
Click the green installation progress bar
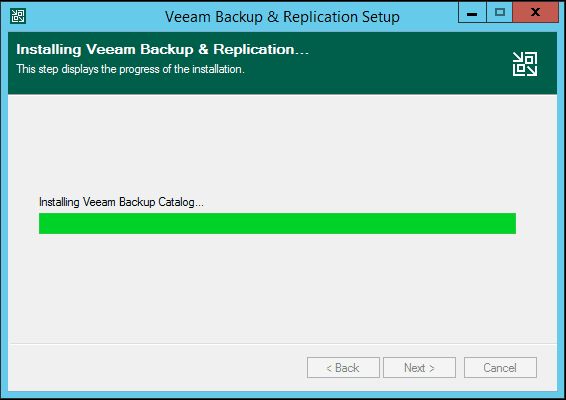(277, 223)
